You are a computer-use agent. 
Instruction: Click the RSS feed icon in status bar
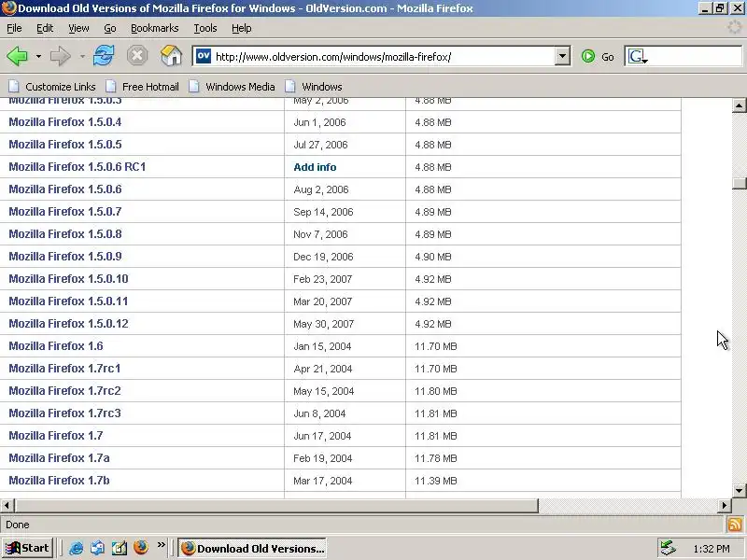tap(735, 525)
